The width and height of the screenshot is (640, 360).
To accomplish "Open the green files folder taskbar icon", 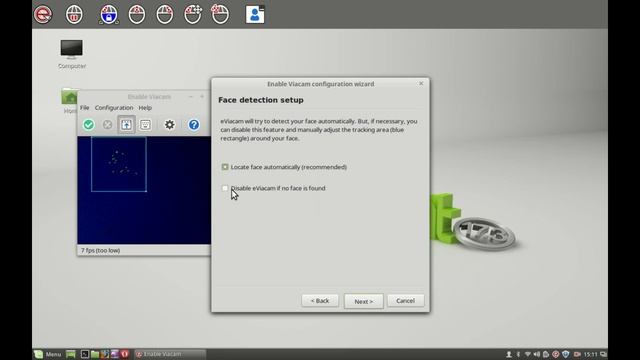I will click(95, 354).
